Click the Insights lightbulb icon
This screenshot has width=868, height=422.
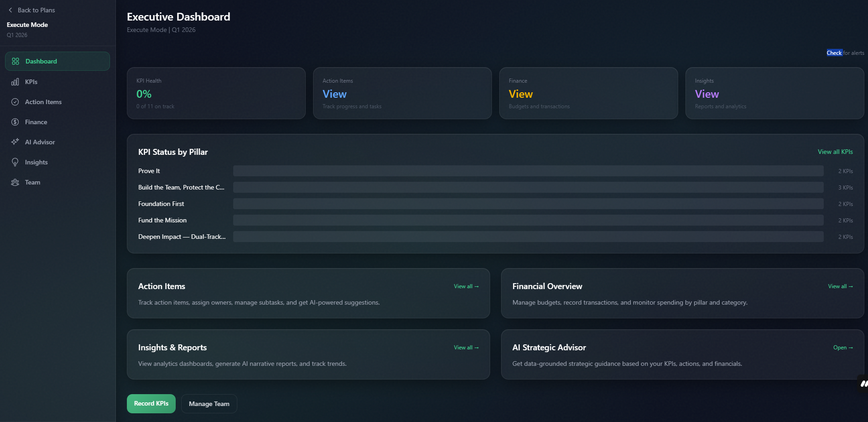15,162
